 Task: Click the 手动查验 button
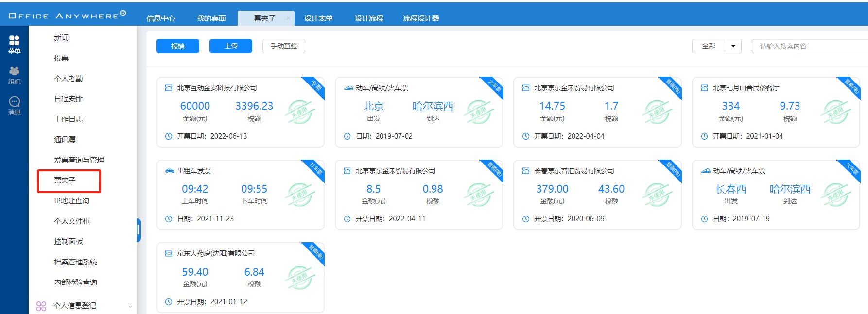coord(284,46)
